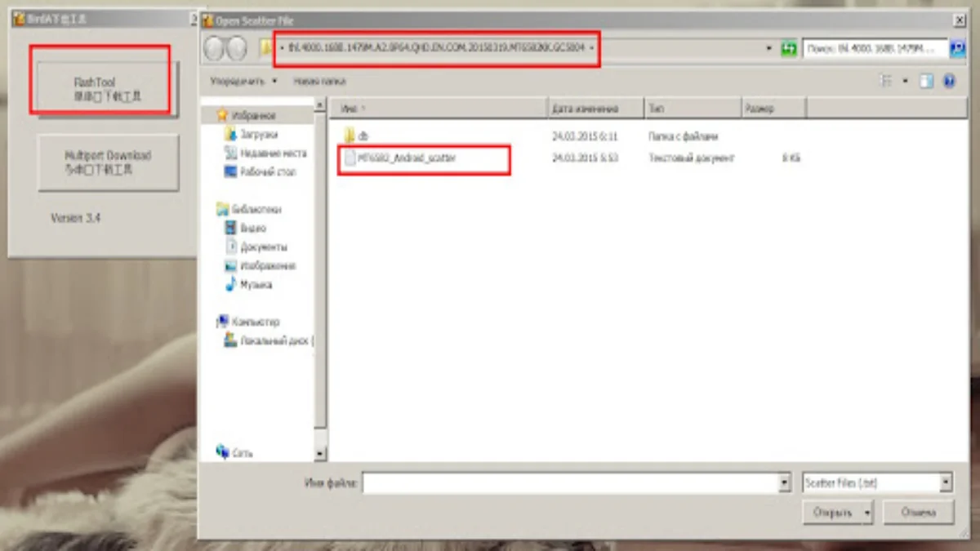This screenshot has width=980, height=551.
Task: Click the Multiport Download button
Action: [x=108, y=162]
